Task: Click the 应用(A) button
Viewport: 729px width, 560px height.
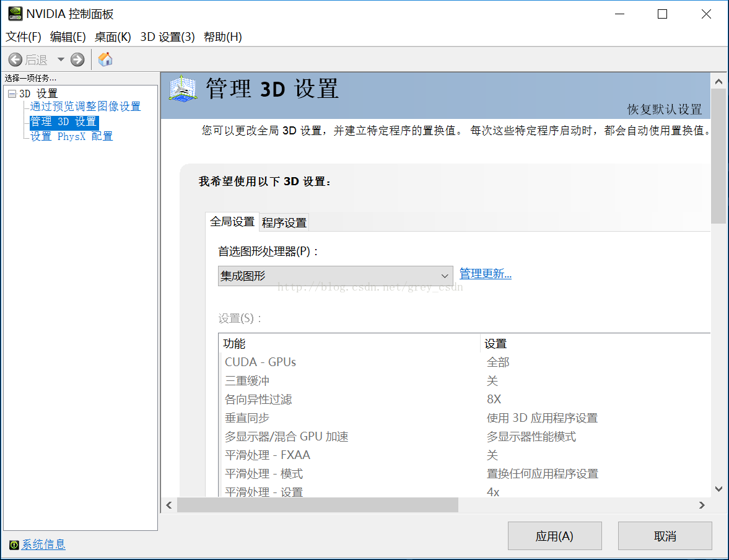Action: (555, 536)
